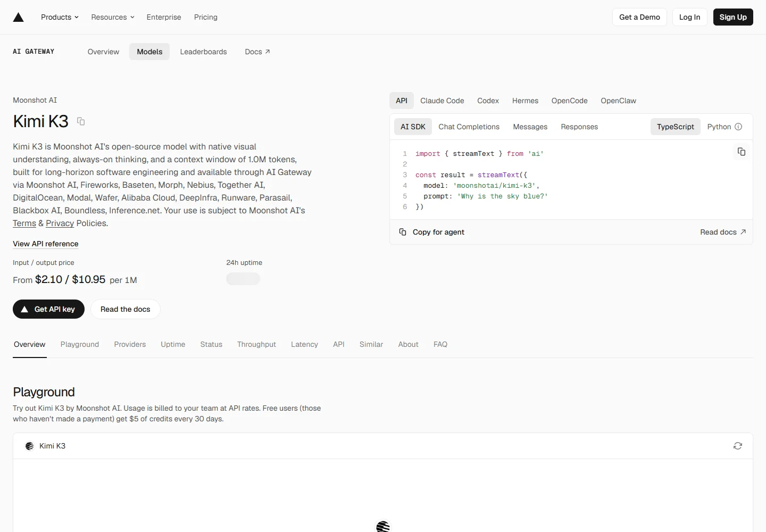
Task: Click the Moonshot AI provider label
Action: tap(35, 100)
